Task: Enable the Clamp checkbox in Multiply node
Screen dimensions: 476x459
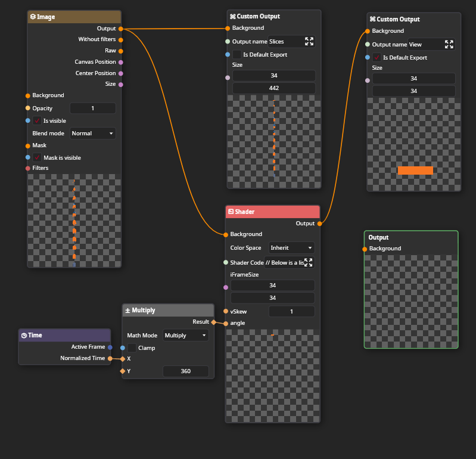Action: tap(132, 348)
